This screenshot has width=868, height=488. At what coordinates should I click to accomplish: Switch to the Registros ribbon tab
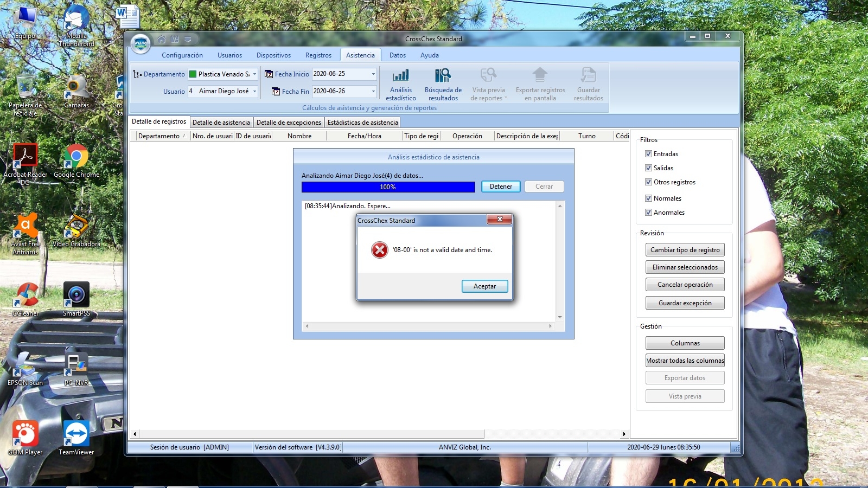point(318,55)
